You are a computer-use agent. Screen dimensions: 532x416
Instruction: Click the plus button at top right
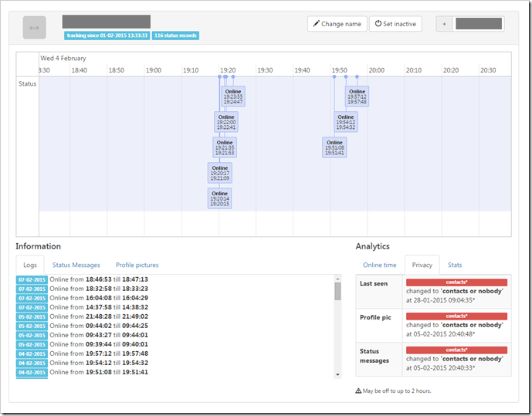[444, 24]
